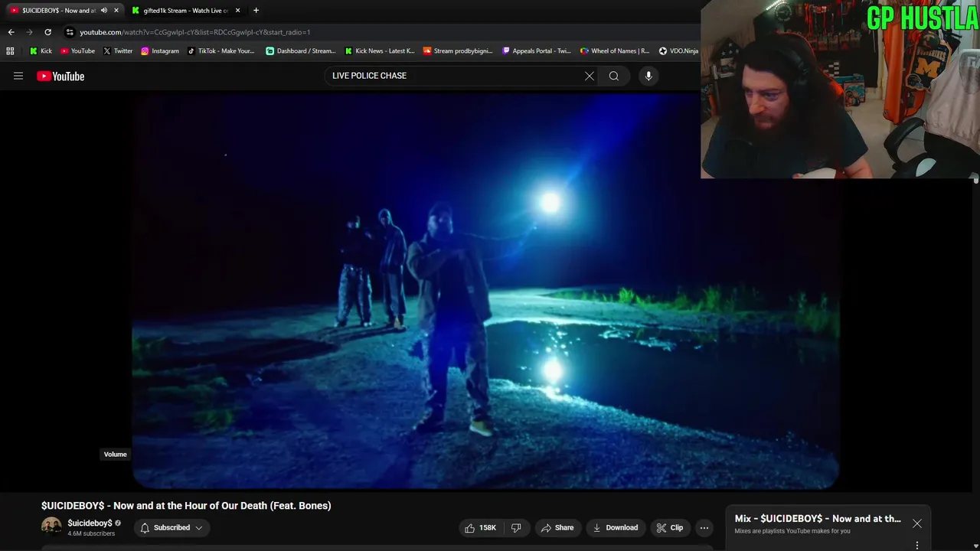Open the Wheel of Names bookmark
The height and width of the screenshot is (551, 980).
(615, 51)
